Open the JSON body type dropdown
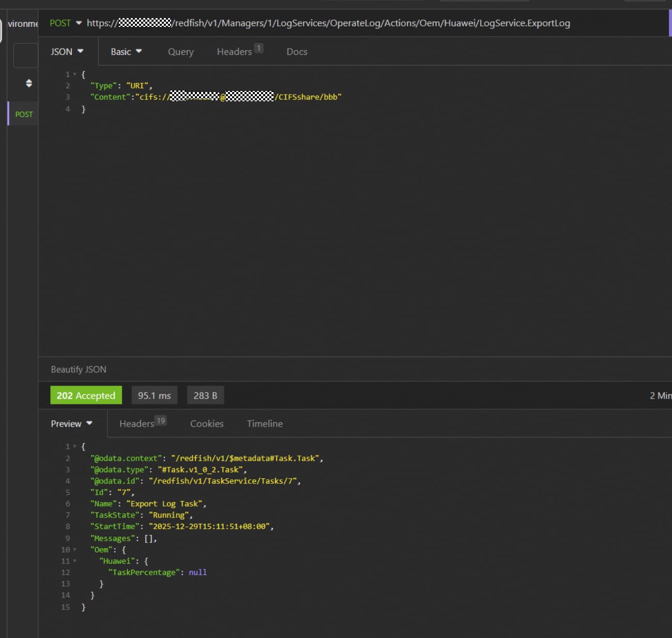This screenshot has width=672, height=638. (67, 52)
